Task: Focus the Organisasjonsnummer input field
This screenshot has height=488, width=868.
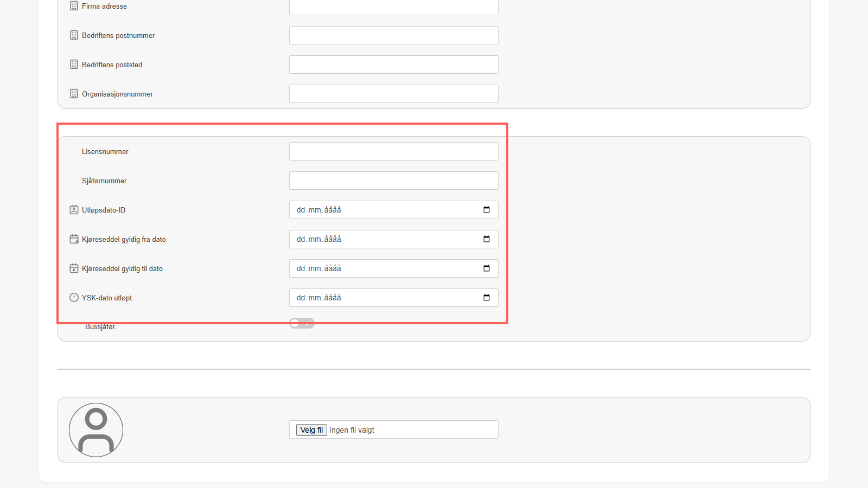Action: click(394, 94)
